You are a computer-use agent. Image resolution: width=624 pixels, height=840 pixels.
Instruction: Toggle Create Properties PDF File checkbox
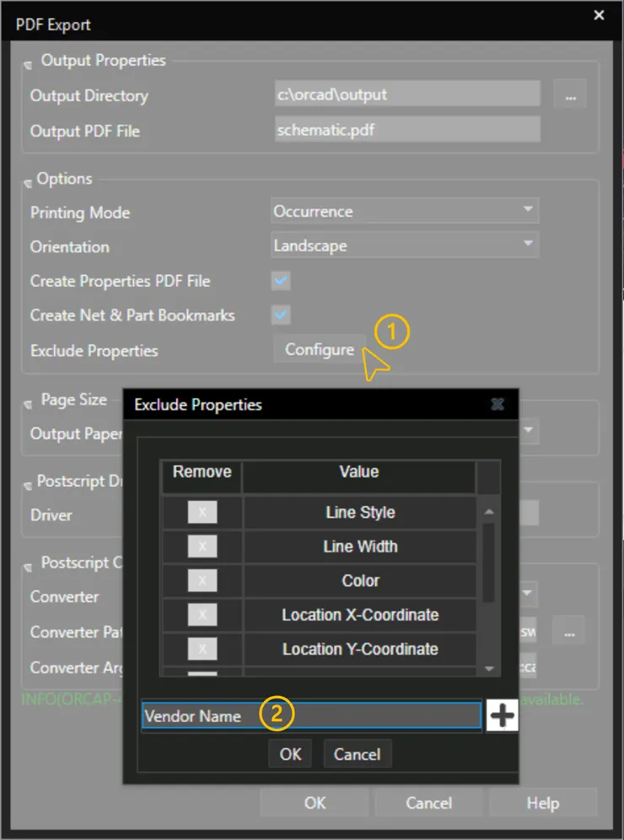281,281
